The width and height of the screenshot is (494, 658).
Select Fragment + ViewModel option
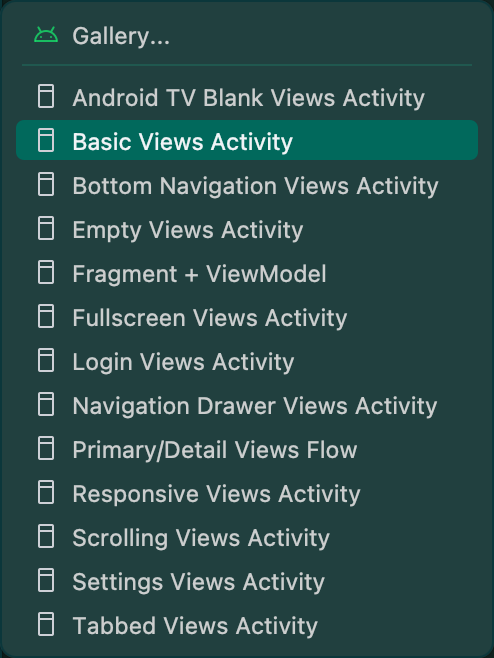[x=247, y=273]
